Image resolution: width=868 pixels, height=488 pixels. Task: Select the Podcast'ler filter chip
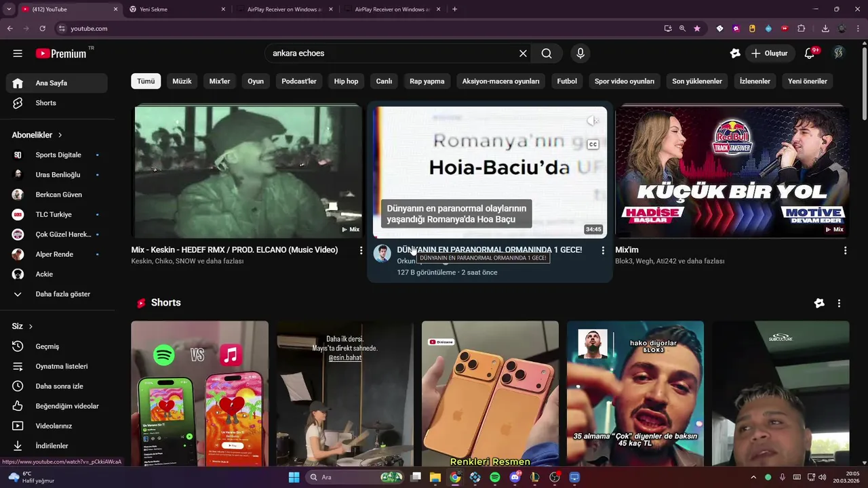[x=299, y=81]
